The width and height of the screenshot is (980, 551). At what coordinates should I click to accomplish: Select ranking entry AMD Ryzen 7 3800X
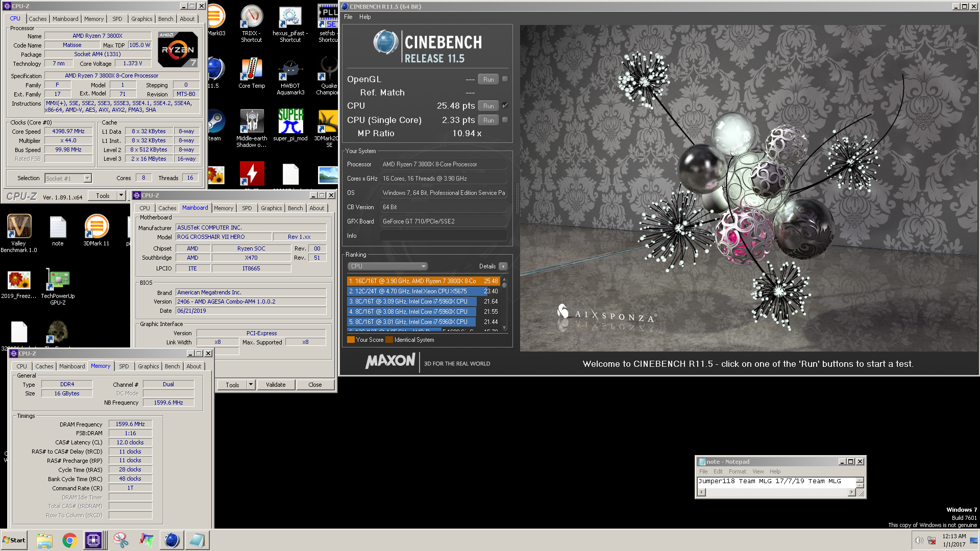tap(424, 281)
